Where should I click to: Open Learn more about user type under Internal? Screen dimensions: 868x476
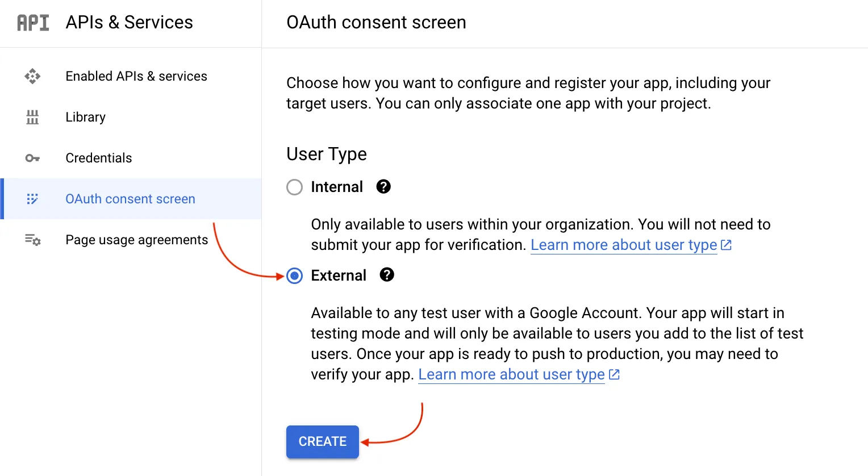click(624, 245)
